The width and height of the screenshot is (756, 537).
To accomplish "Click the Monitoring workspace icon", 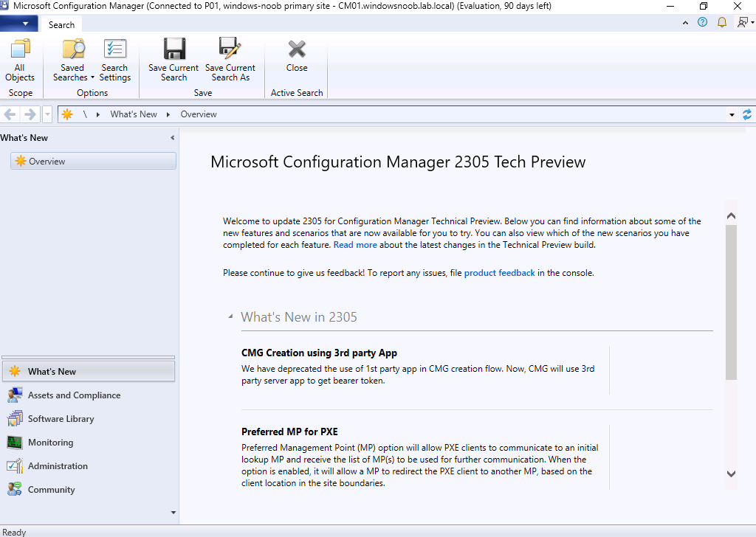I will [x=15, y=442].
